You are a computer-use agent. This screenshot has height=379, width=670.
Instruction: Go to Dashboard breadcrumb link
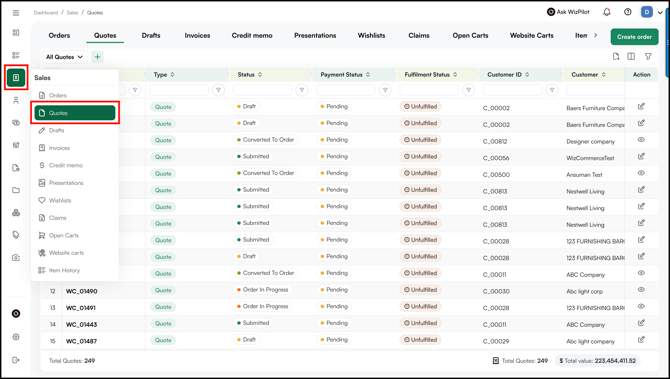(46, 13)
